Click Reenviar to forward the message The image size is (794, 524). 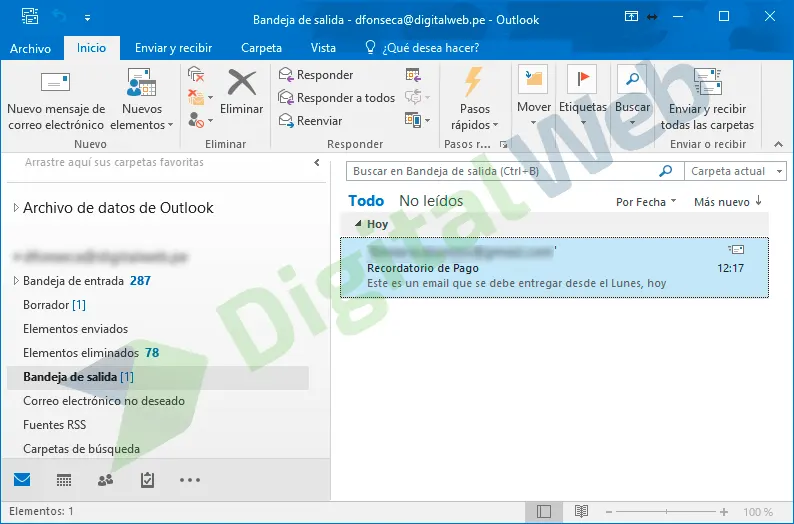pyautogui.click(x=310, y=120)
